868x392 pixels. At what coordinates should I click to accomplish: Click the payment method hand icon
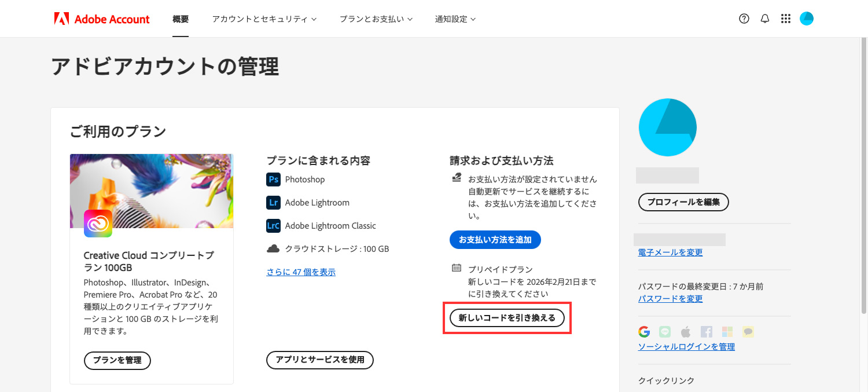(x=457, y=178)
